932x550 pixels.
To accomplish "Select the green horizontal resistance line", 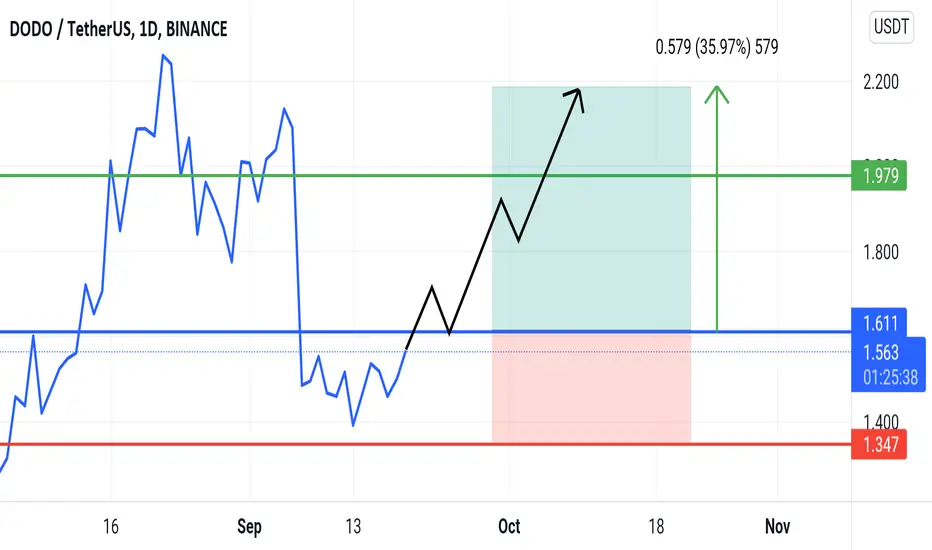I will (425, 175).
